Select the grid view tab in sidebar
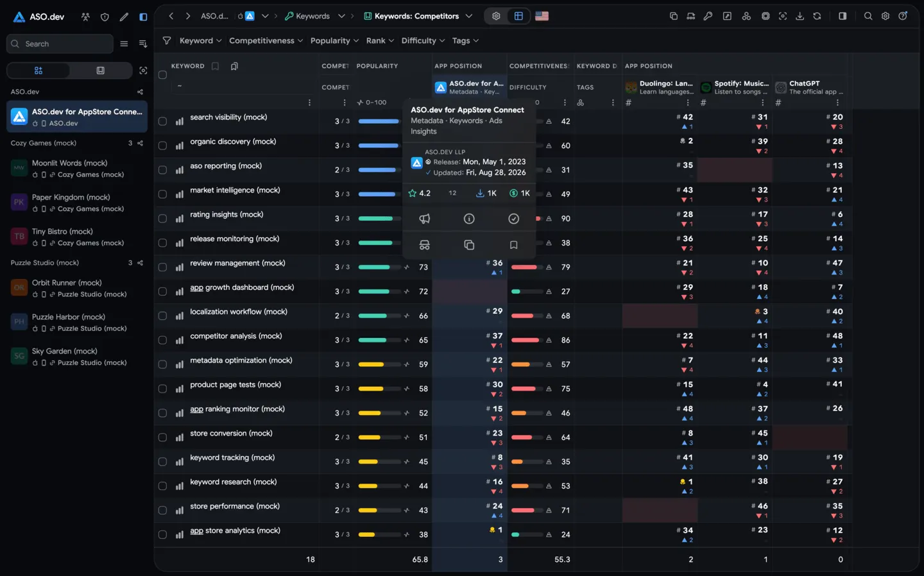The image size is (924, 576). pos(38,71)
